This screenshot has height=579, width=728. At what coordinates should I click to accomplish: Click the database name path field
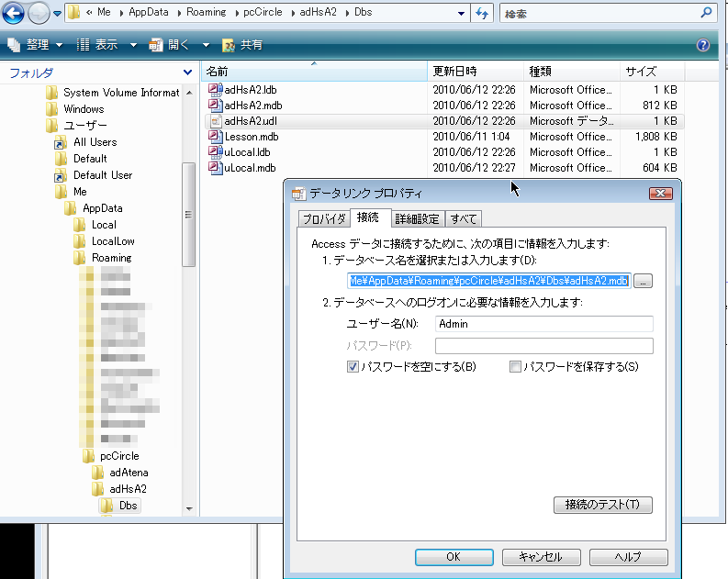click(x=489, y=281)
